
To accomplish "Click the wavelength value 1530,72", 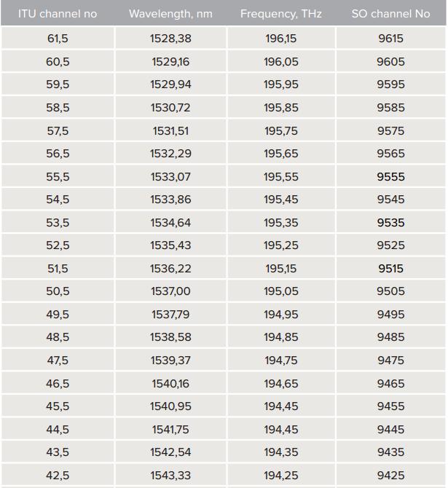I will pyautogui.click(x=170, y=108).
